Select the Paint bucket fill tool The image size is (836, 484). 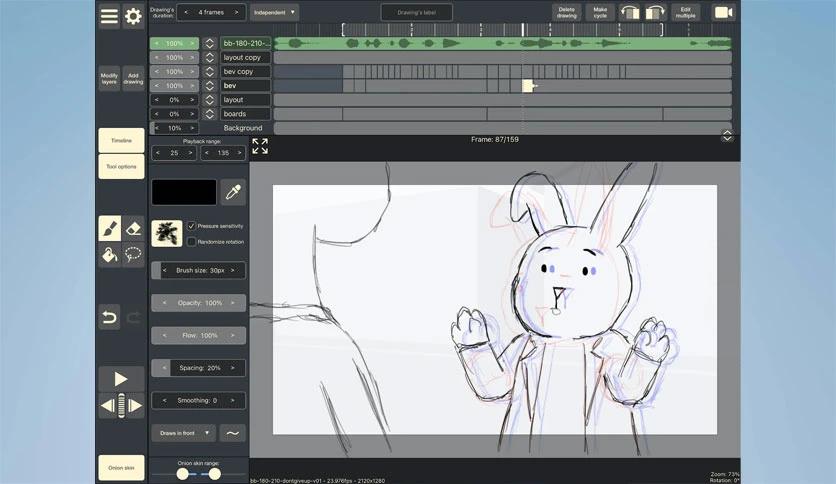coord(109,255)
